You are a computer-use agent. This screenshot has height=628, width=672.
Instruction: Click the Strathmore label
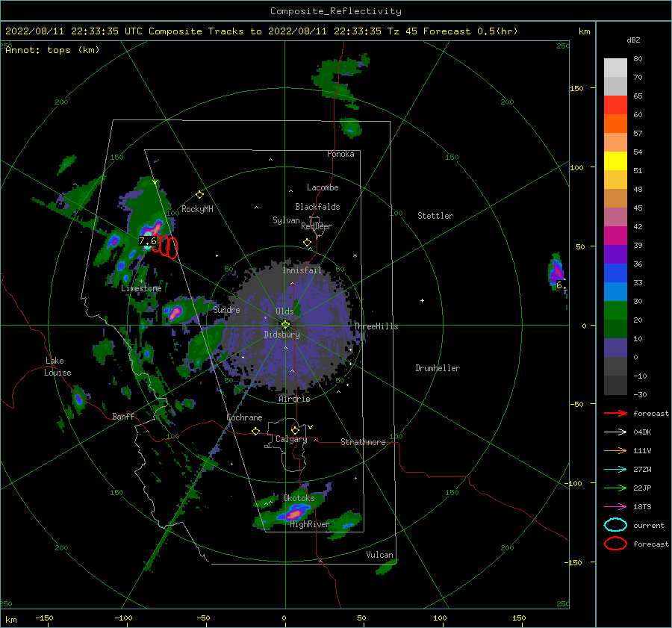[x=363, y=442]
